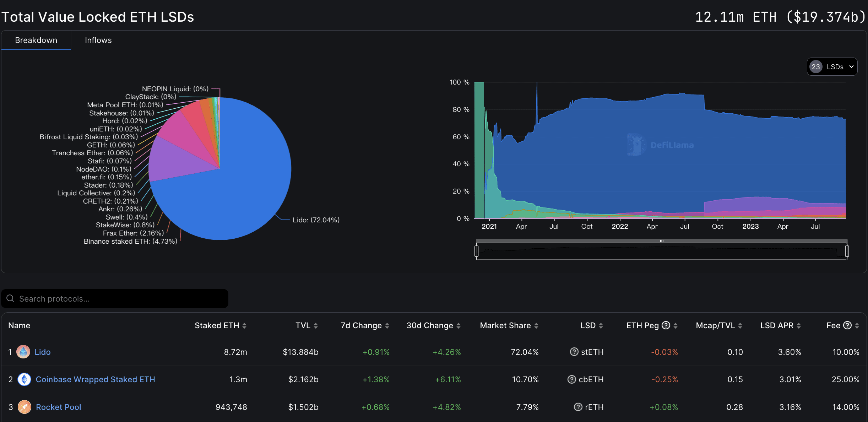Open the ETH Peg column help icon
Viewport: 868px width, 422px height.
[x=665, y=325]
